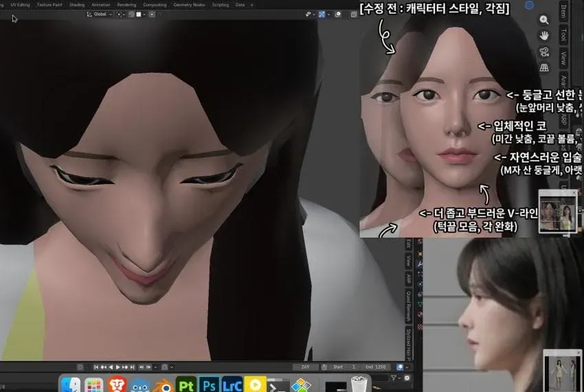Open Launchpad from the dock
Viewport: 584px width, 392px height.
tap(93, 384)
